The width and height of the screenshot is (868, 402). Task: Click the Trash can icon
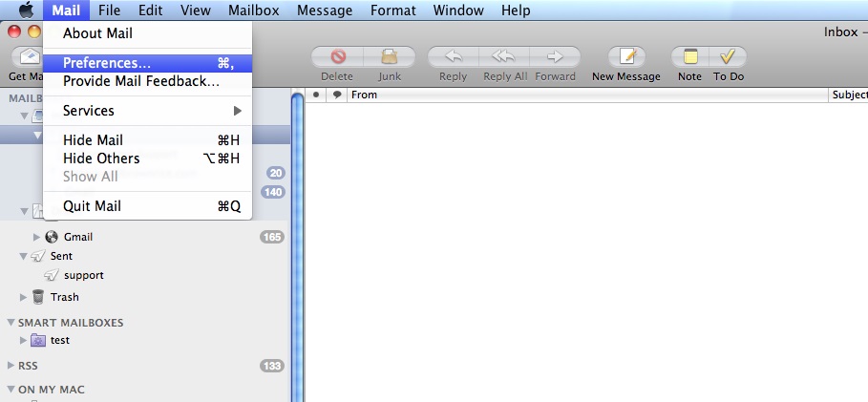pyautogui.click(x=38, y=297)
